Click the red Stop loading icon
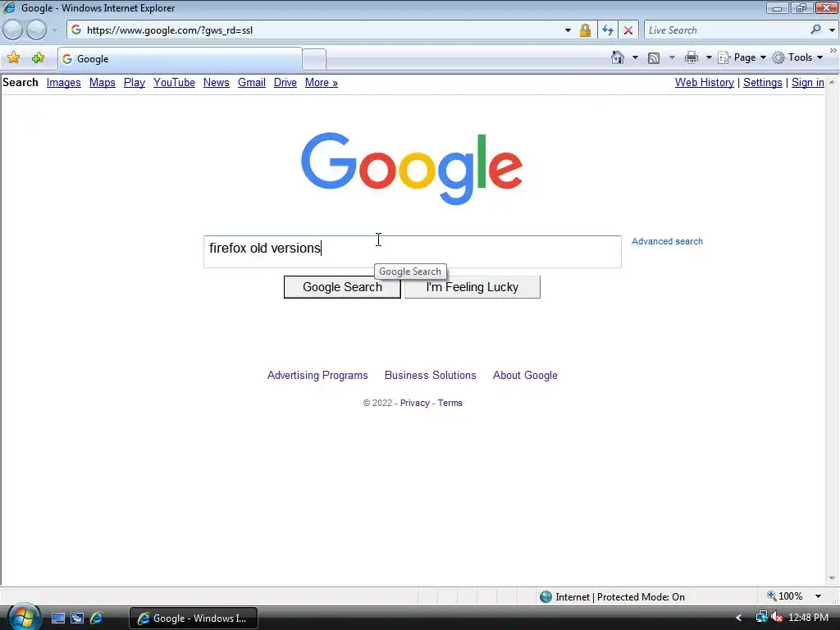840x630 pixels. coord(628,30)
